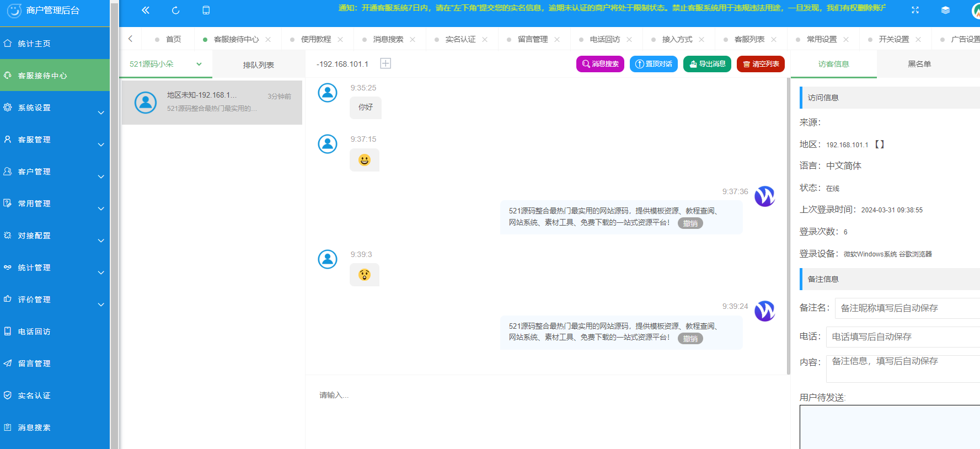The height and width of the screenshot is (449, 980).
Task: Click the 内容 remark textarea
Action: pyautogui.click(x=903, y=368)
